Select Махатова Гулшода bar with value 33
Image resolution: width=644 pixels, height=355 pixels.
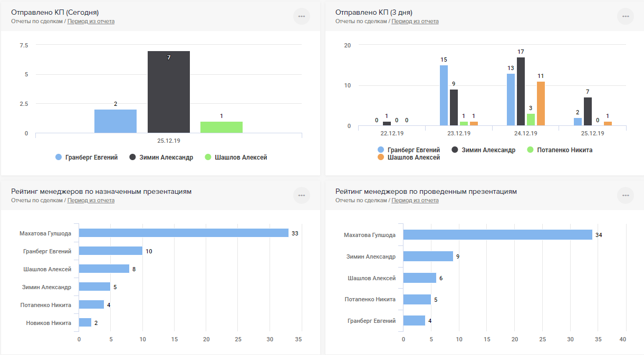tap(184, 233)
